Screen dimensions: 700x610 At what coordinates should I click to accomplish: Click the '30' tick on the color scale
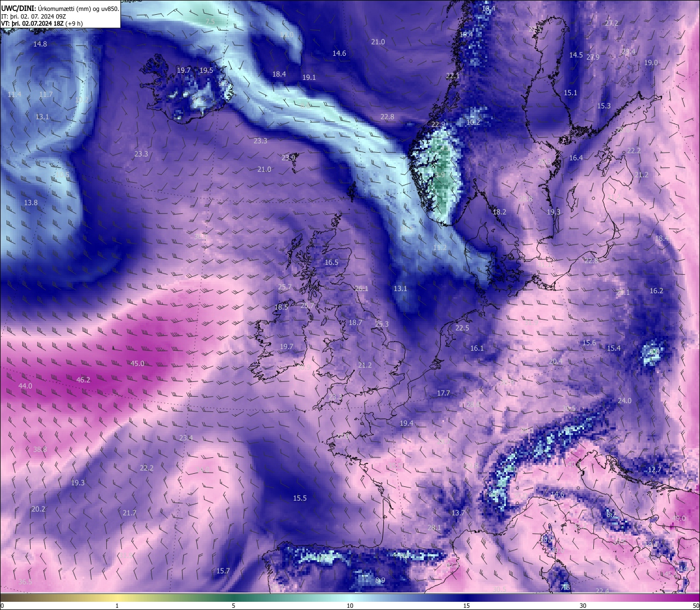click(x=583, y=606)
